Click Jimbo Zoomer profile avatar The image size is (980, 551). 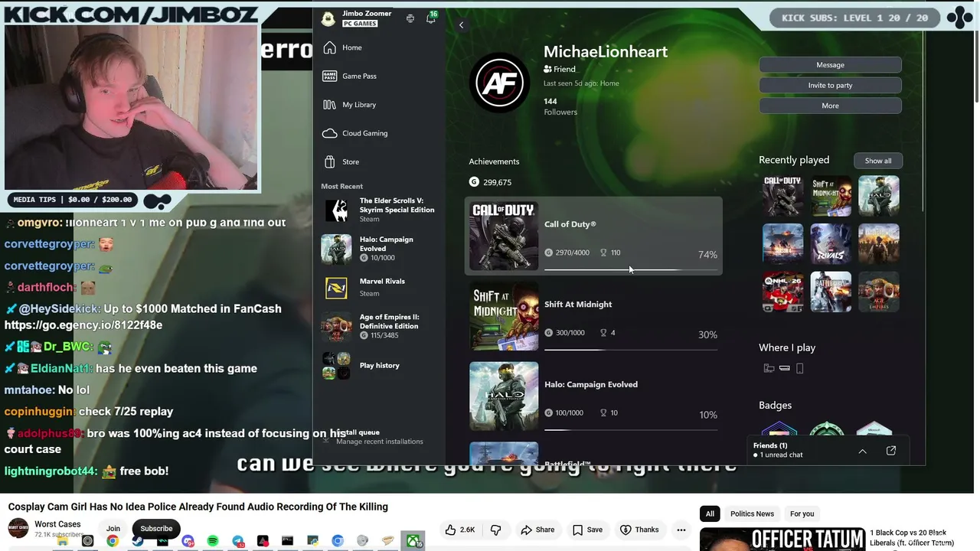(328, 18)
